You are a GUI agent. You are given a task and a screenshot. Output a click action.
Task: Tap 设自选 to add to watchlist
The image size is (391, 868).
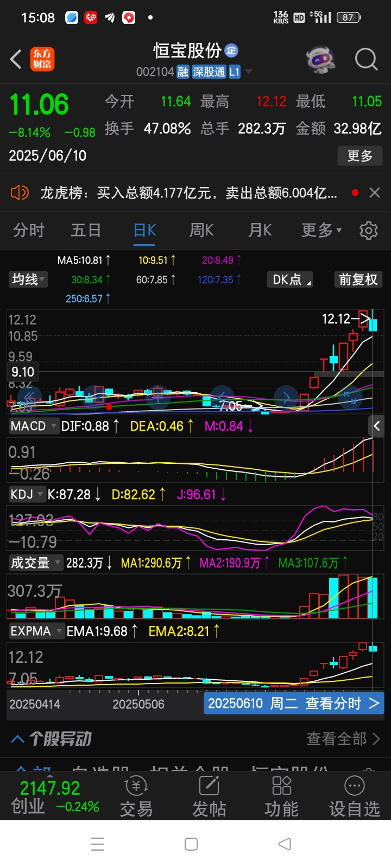[x=354, y=796]
